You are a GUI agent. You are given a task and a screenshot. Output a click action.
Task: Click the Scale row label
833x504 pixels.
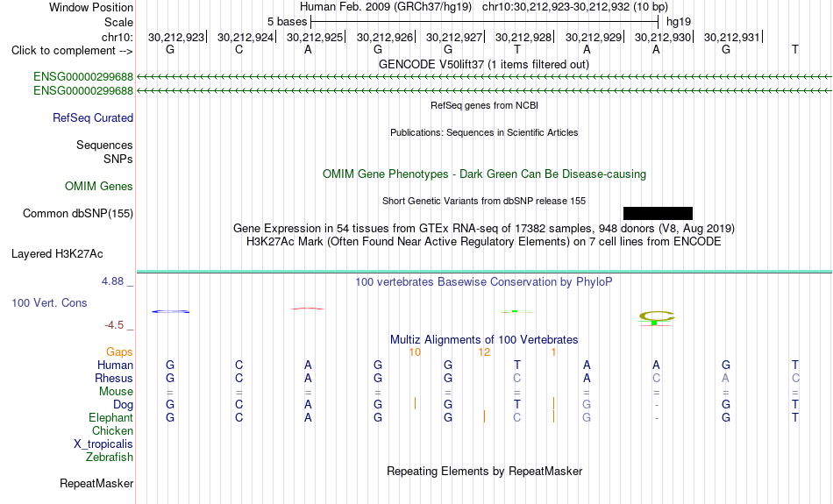pyautogui.click(x=118, y=22)
